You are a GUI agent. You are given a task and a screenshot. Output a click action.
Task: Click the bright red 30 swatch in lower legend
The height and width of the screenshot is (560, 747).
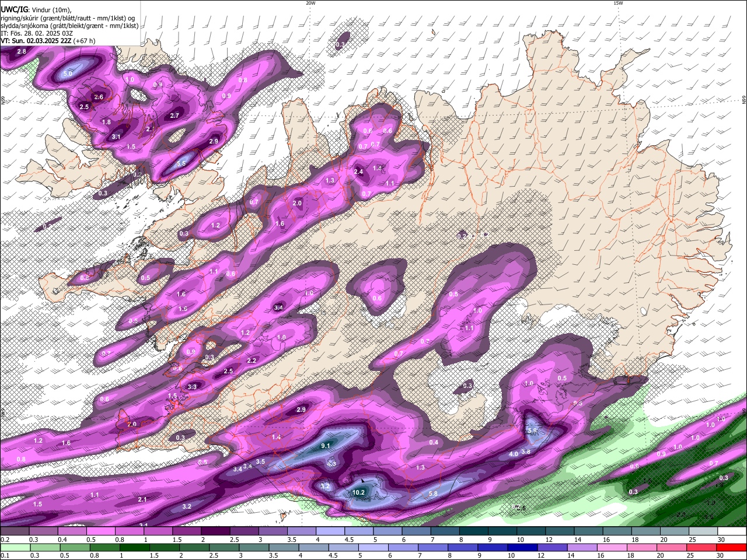pyautogui.click(x=731, y=547)
